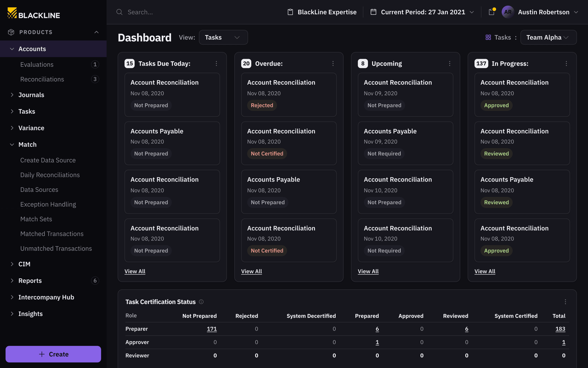
Task: Click Preparer Not Prepared value 171
Action: [x=212, y=329]
